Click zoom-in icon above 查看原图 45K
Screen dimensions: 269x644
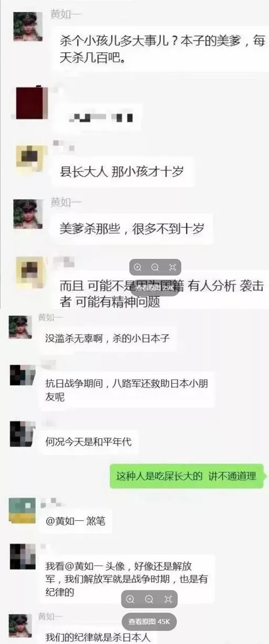(130, 599)
